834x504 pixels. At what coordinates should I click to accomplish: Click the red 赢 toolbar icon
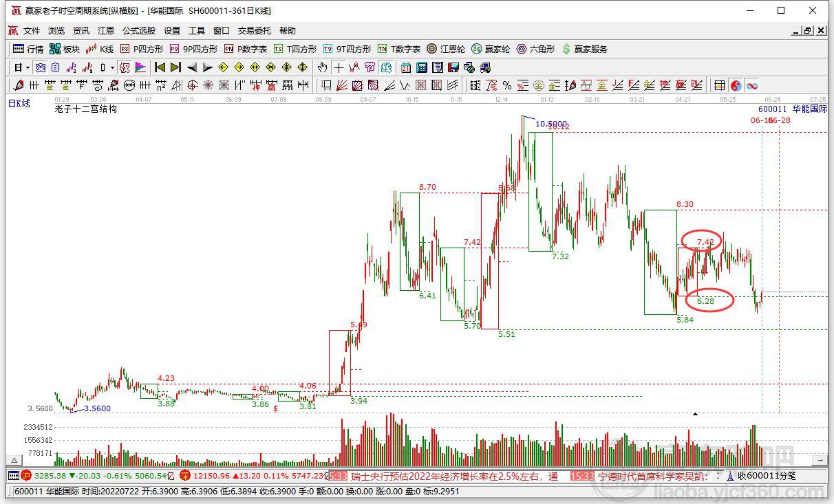point(272,85)
